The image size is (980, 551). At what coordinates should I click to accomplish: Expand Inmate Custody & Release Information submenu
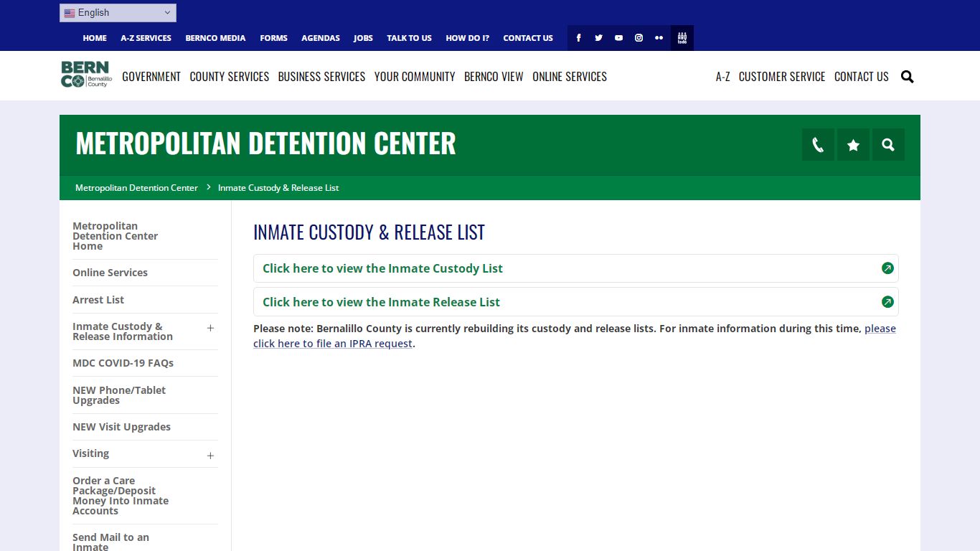click(210, 328)
